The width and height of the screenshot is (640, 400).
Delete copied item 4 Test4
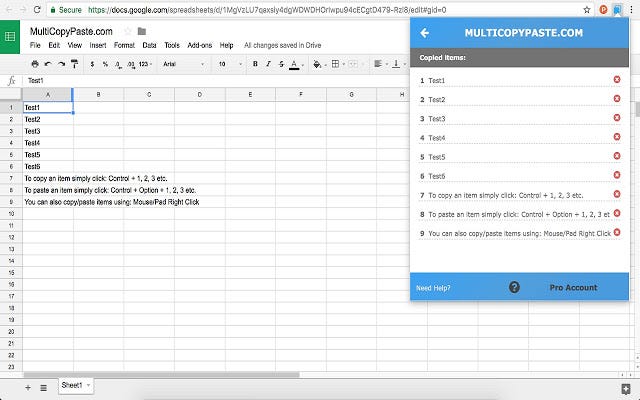(x=617, y=137)
